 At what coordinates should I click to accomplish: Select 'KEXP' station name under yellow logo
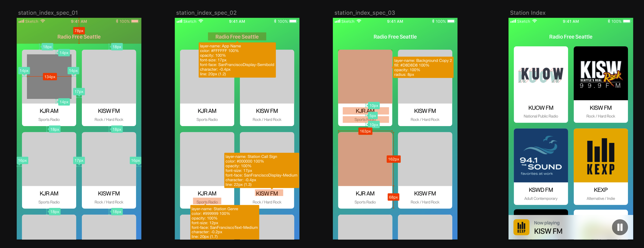coord(601,190)
